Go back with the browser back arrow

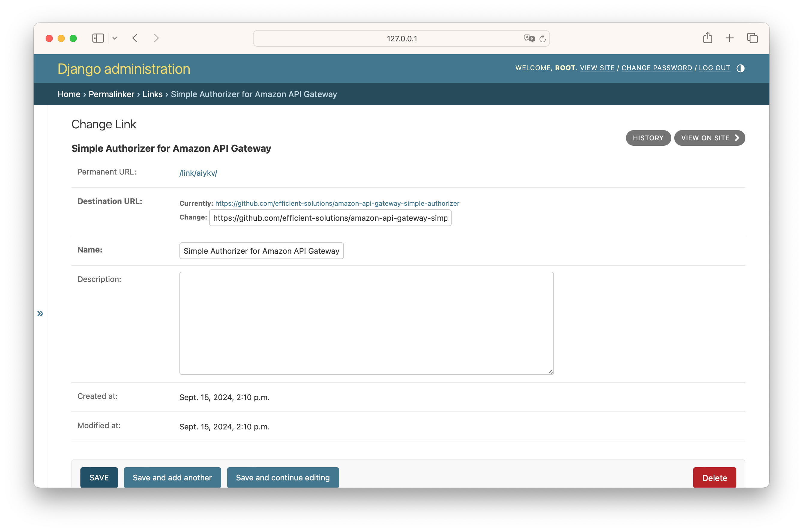[135, 38]
